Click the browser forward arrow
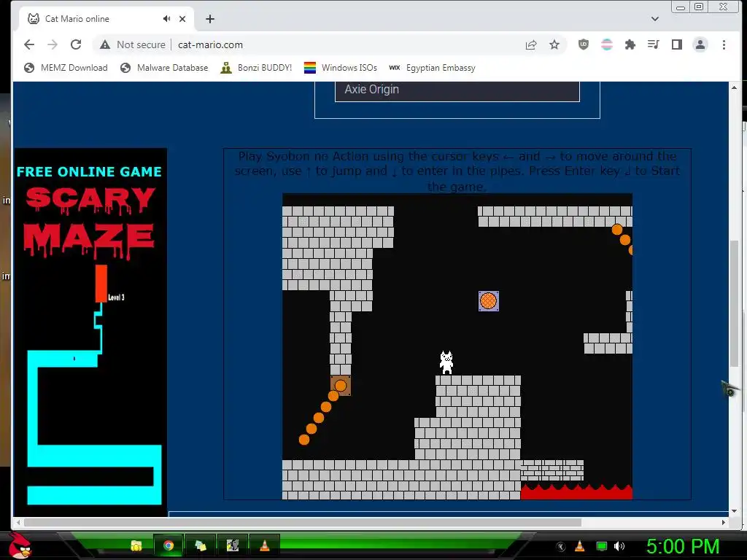747x560 pixels. 53,44
